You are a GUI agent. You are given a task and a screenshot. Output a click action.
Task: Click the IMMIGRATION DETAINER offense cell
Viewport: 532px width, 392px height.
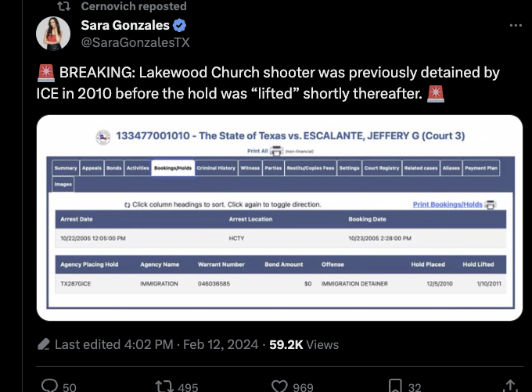354,284
